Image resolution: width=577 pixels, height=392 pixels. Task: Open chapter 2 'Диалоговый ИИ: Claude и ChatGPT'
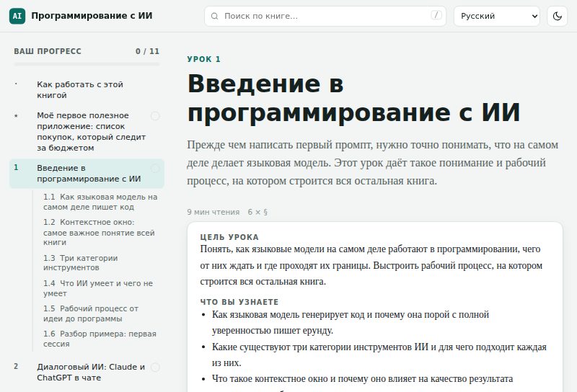[x=87, y=372]
